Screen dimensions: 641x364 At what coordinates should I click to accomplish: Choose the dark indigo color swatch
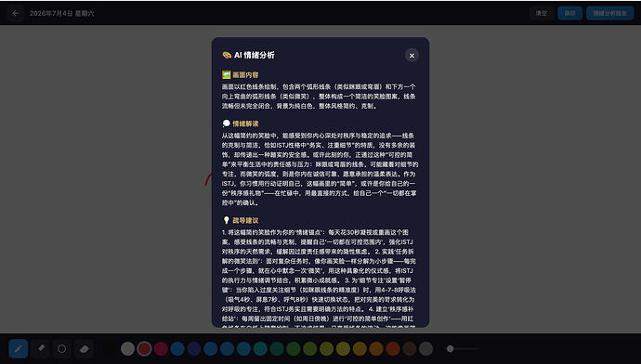click(x=194, y=348)
